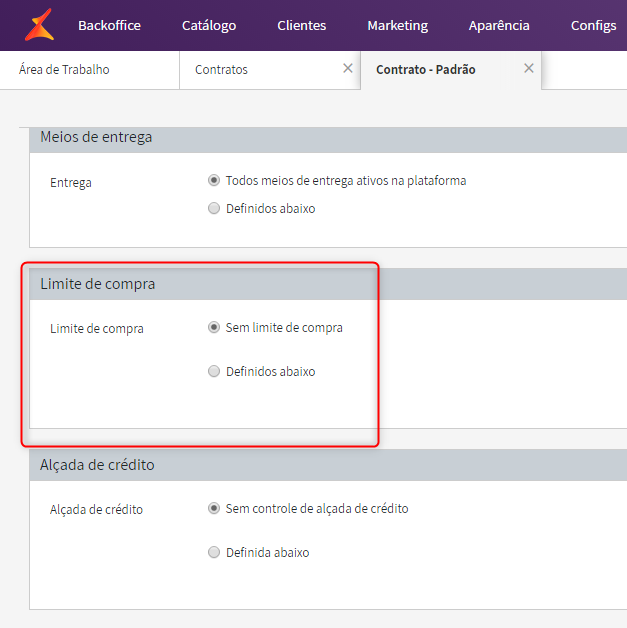The image size is (627, 628).
Task: Select the Contrato - Padrão tab
Action: click(x=451, y=70)
